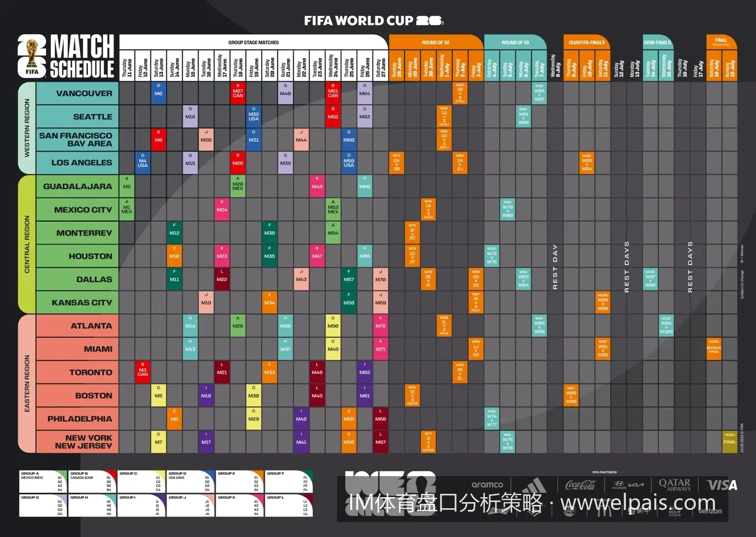Click the Atlanta city row label
This screenshot has height=537, width=756.
pyautogui.click(x=77, y=326)
